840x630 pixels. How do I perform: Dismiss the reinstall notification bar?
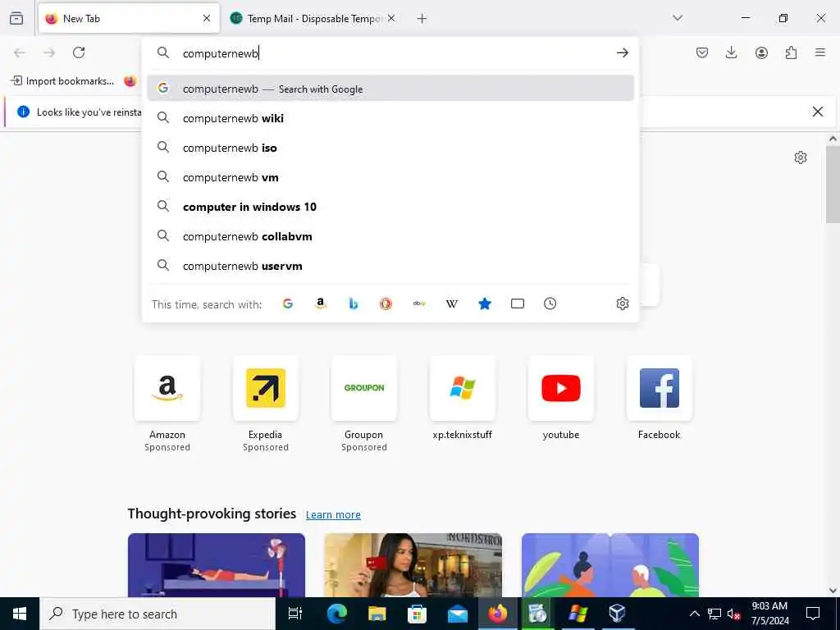[x=818, y=112]
